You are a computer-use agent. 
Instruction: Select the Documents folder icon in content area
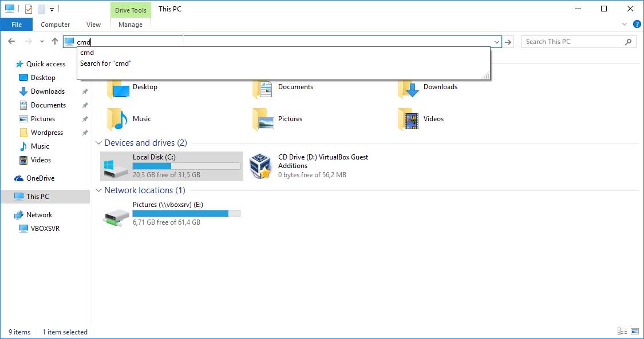coord(263,89)
